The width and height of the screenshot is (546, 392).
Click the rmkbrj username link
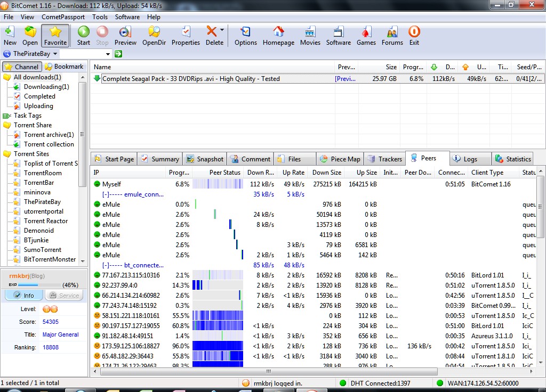click(19, 276)
